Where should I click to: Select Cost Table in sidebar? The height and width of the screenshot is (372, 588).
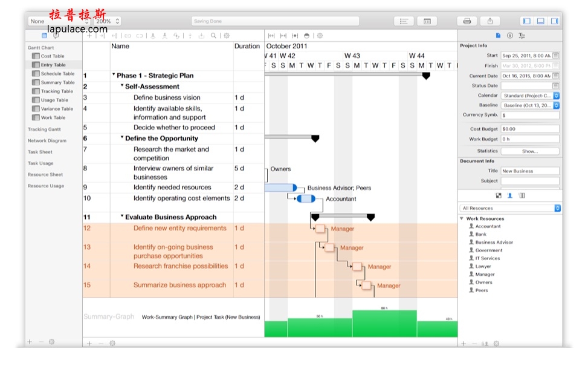(x=53, y=56)
